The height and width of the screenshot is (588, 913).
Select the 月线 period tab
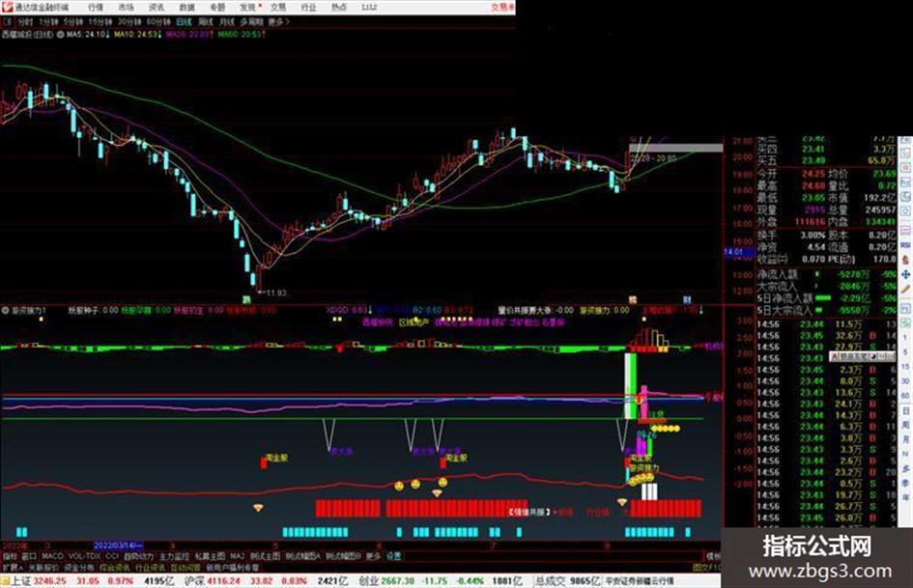[226, 22]
